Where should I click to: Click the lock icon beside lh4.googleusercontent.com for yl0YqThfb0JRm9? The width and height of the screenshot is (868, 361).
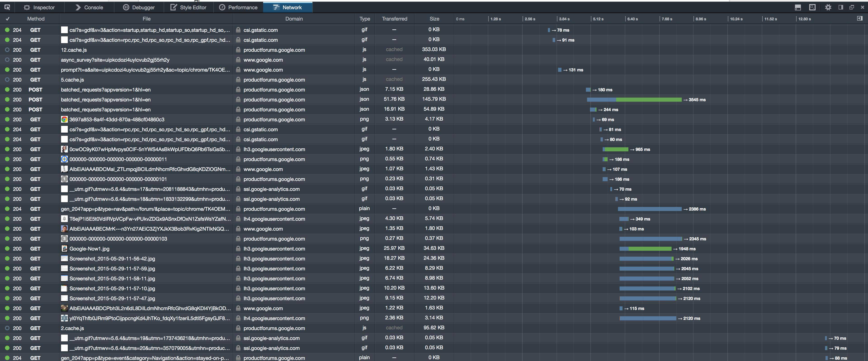tap(238, 318)
